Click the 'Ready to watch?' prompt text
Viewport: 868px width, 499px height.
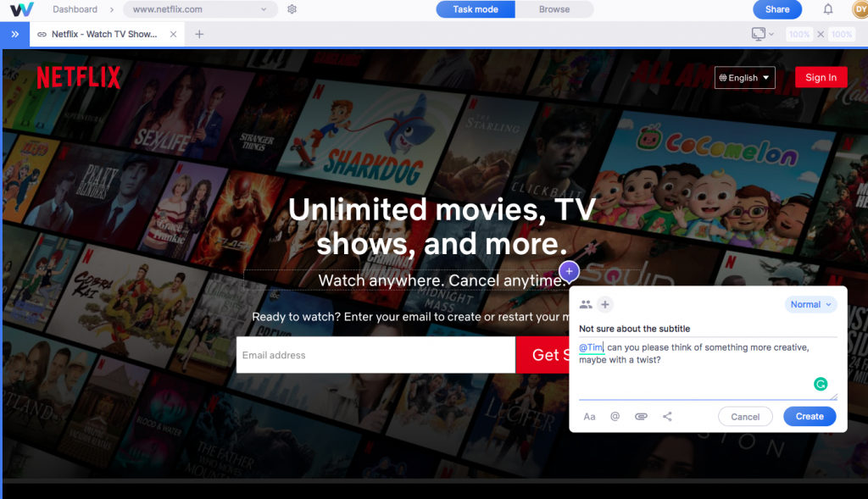pos(411,317)
